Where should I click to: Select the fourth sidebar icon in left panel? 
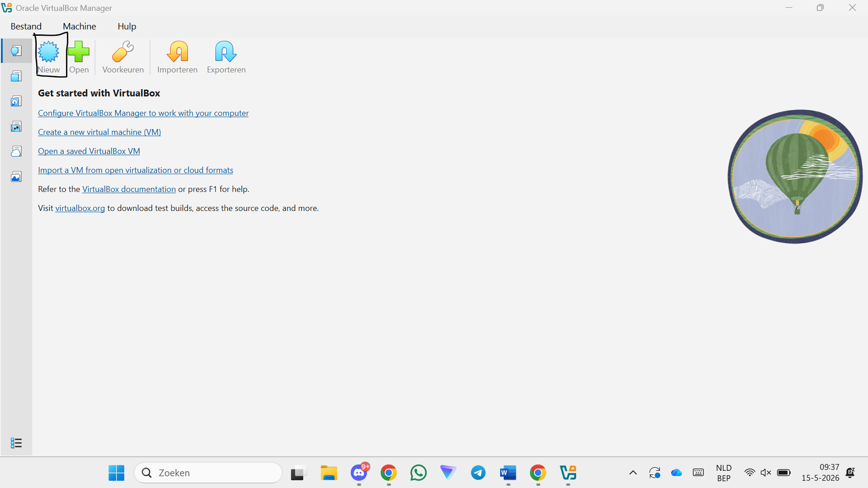[16, 126]
